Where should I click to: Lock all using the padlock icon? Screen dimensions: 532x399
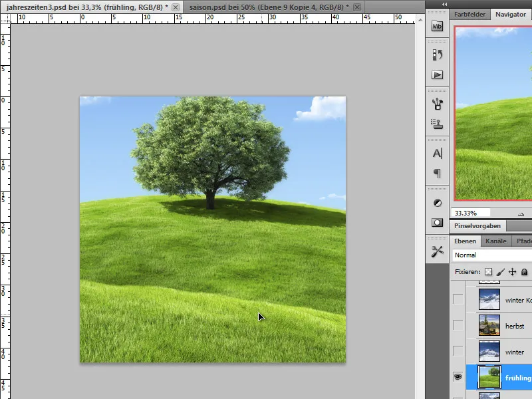(524, 272)
